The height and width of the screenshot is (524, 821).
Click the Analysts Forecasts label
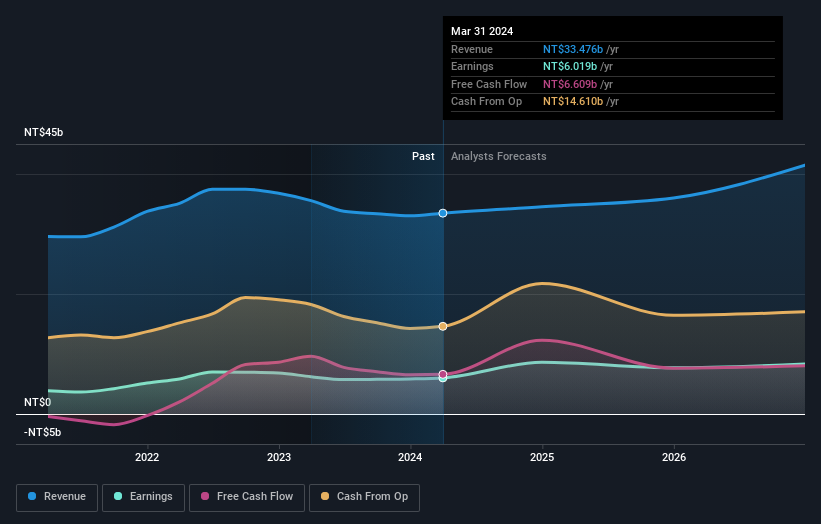pos(498,156)
